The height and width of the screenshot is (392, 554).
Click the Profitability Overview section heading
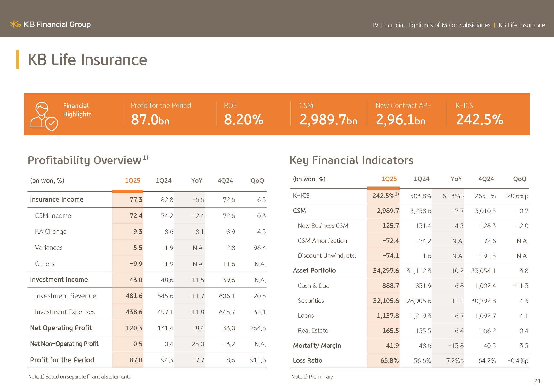[x=85, y=160]
